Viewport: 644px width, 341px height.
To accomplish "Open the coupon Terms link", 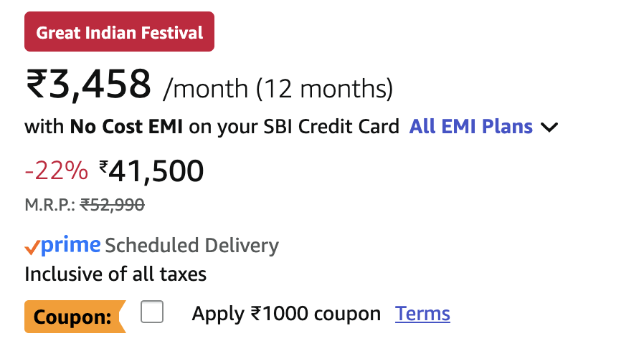I will tap(422, 314).
